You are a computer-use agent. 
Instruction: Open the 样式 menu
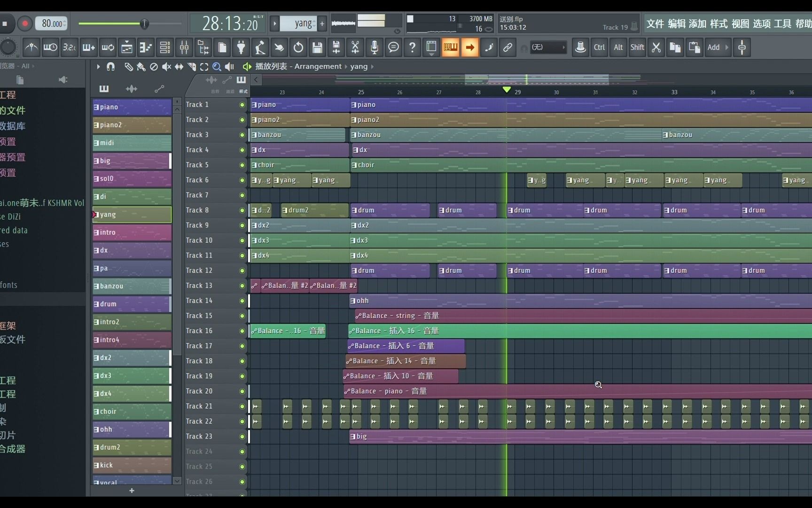719,24
